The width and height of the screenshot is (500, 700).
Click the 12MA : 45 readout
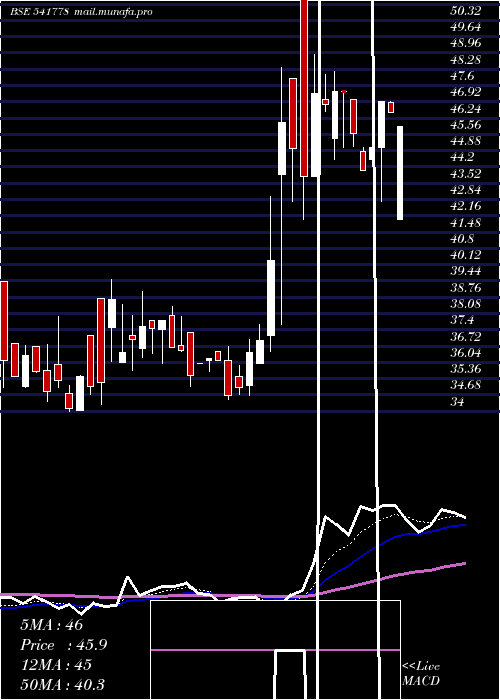tap(56, 665)
